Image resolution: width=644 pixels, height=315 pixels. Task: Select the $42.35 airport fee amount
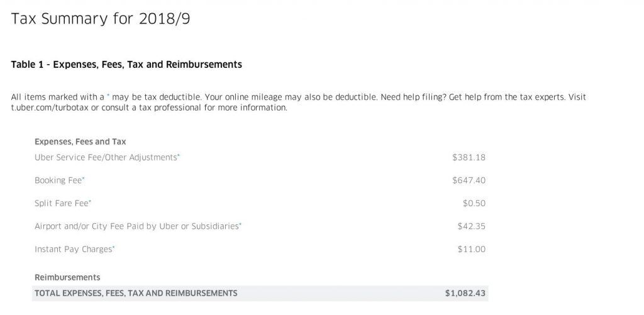coord(472,226)
